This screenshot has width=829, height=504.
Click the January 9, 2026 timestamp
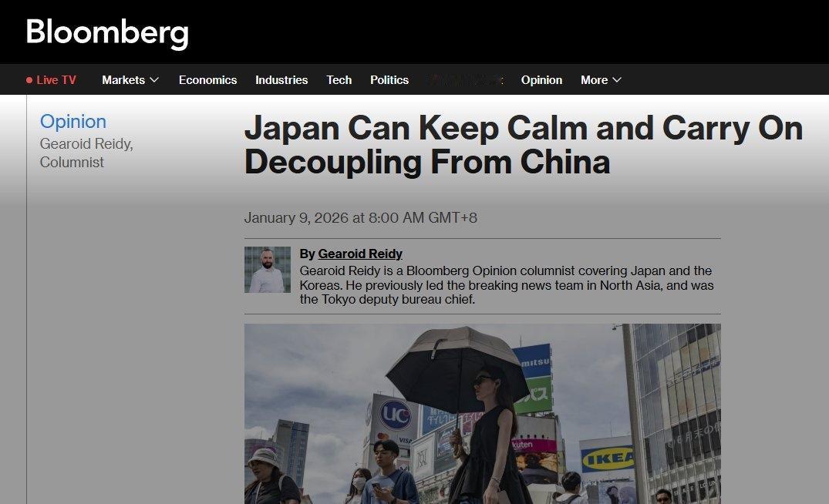[x=361, y=218]
